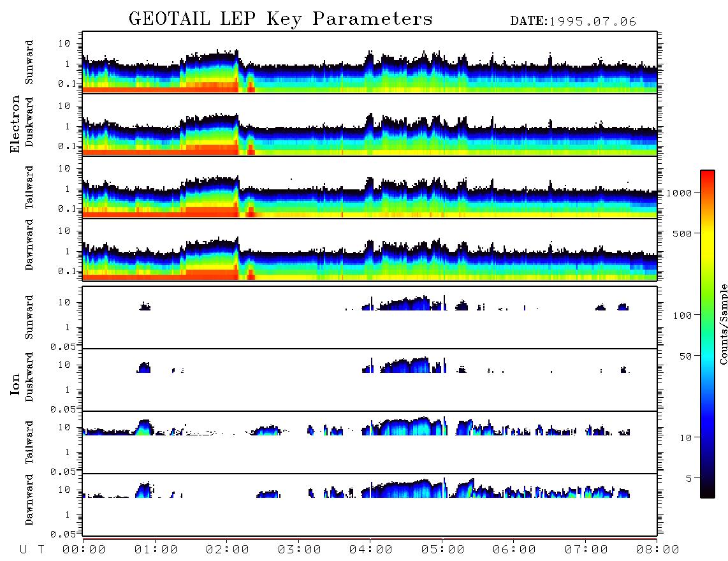This screenshot has height=561, width=728.
Task: Select the Ion Duskward panel label
Action: (x=29, y=377)
